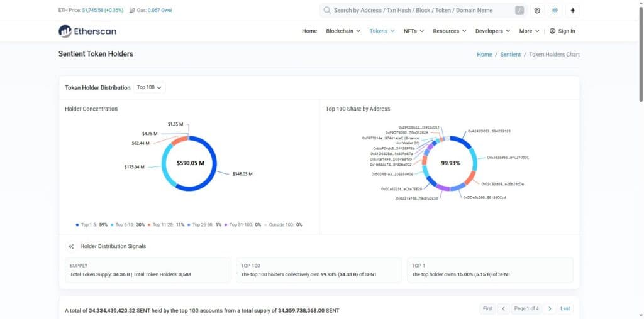Click address label 0x0337a168...19c95D253
The image size is (644, 319).
pyautogui.click(x=417, y=198)
